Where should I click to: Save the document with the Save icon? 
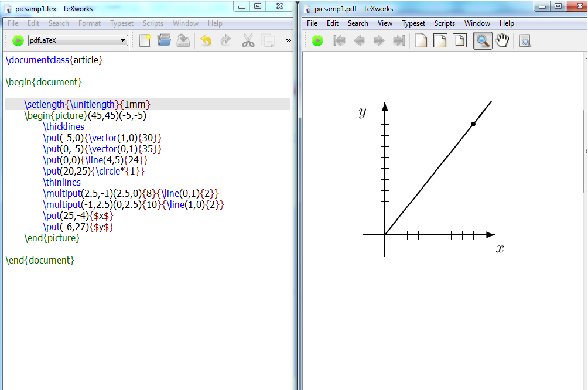pyautogui.click(x=183, y=40)
